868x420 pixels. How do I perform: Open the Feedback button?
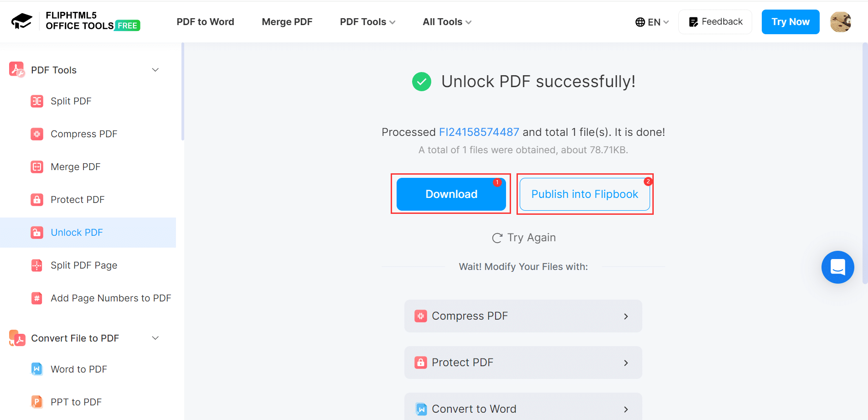coord(715,22)
